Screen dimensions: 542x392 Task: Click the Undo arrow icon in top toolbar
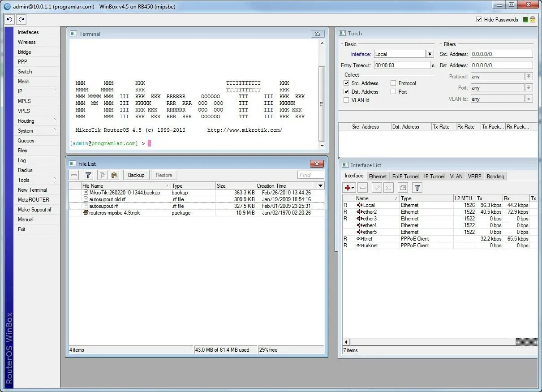click(x=10, y=19)
